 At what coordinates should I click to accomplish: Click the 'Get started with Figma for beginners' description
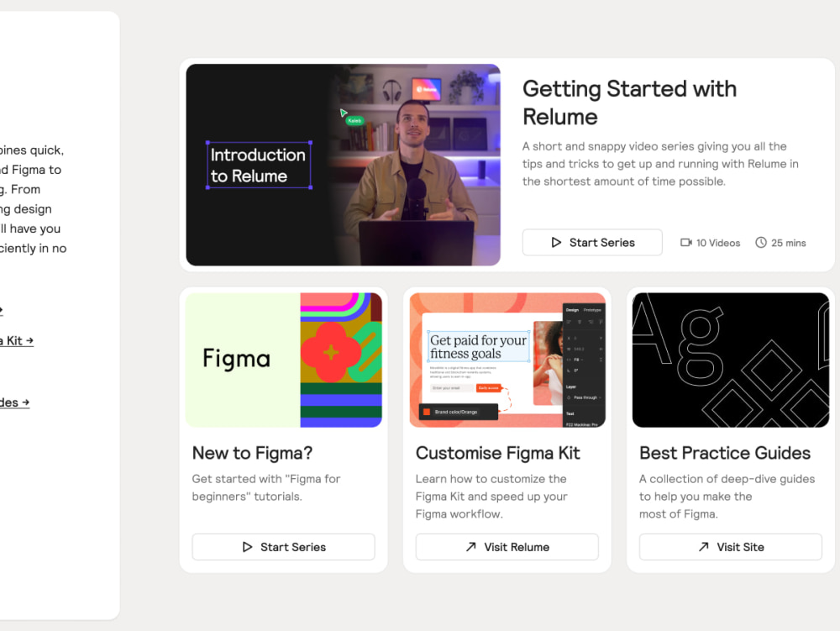click(266, 487)
